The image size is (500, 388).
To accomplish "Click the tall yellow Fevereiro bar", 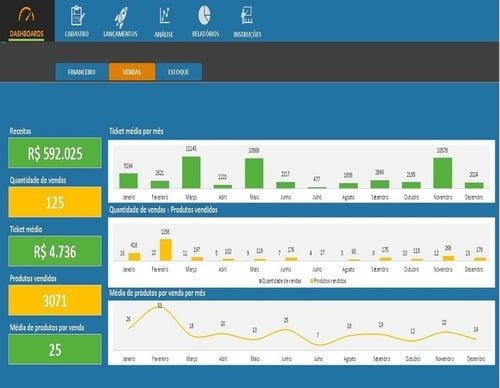I will [x=166, y=250].
